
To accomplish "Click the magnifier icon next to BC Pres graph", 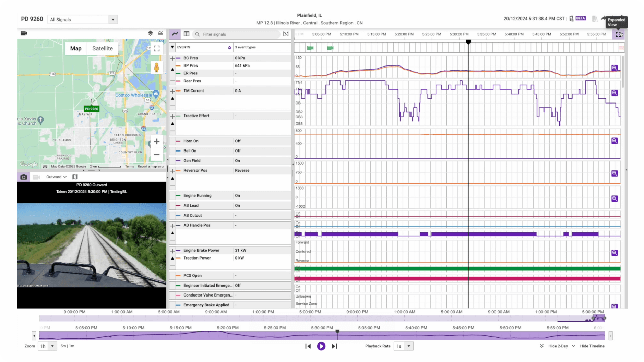I will click(614, 68).
